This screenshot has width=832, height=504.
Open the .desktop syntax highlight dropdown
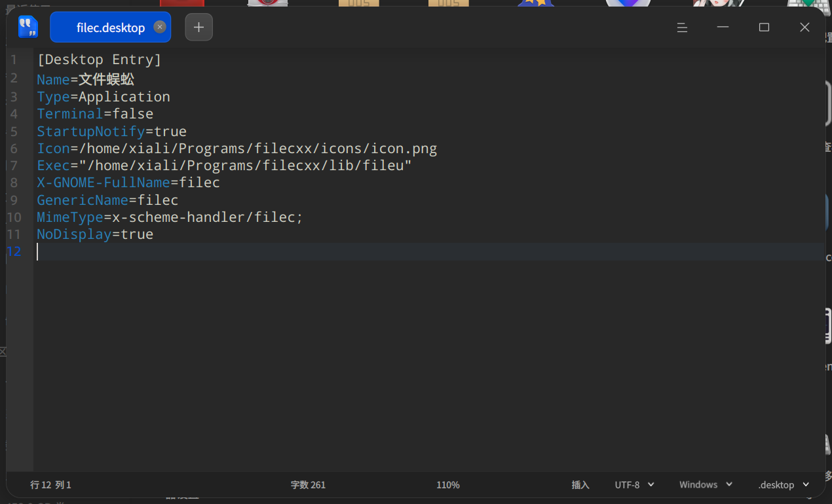784,485
